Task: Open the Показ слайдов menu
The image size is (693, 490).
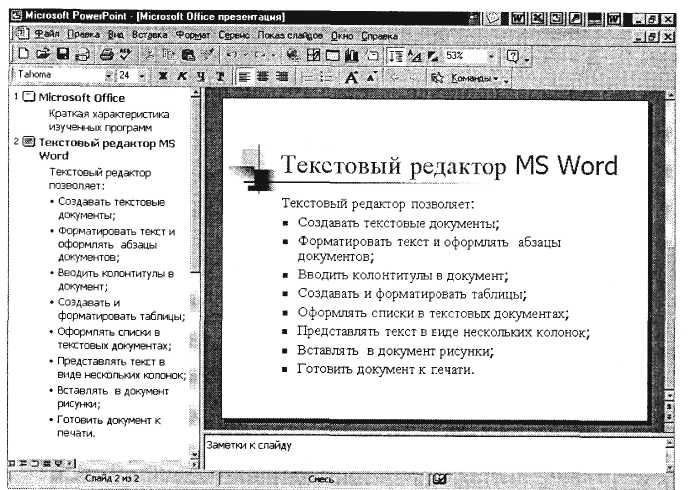Action: (290, 35)
